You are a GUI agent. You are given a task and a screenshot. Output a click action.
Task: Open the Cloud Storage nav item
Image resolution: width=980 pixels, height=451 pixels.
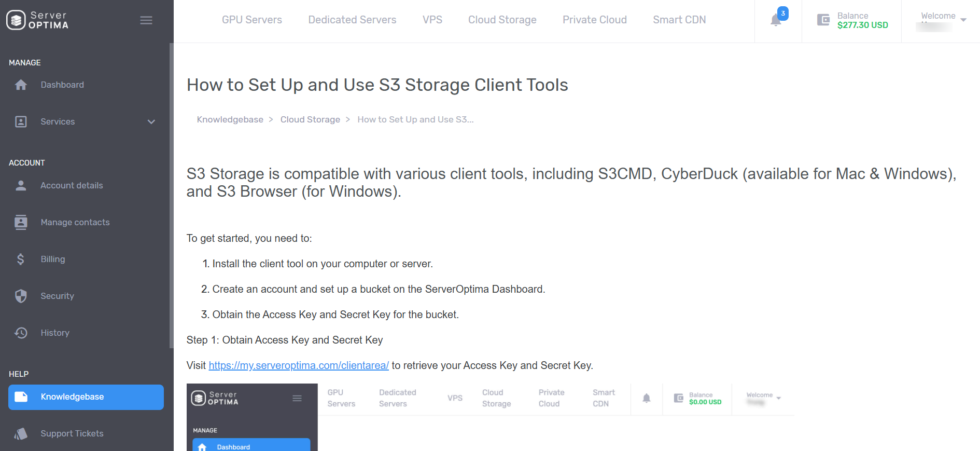point(502,20)
